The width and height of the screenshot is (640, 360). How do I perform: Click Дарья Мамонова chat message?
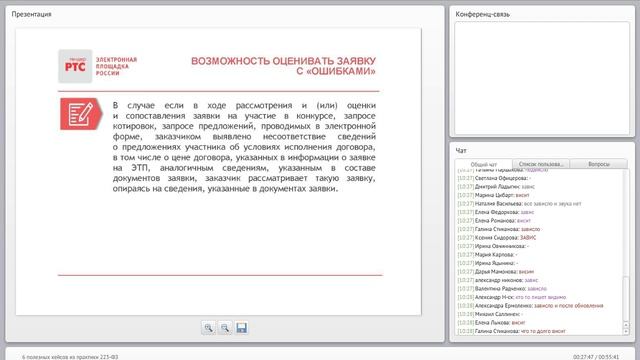[x=496, y=272]
